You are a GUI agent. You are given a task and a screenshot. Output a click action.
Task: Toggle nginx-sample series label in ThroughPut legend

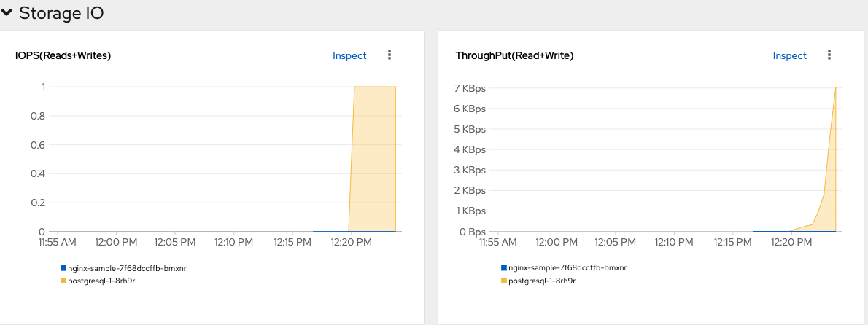click(567, 268)
